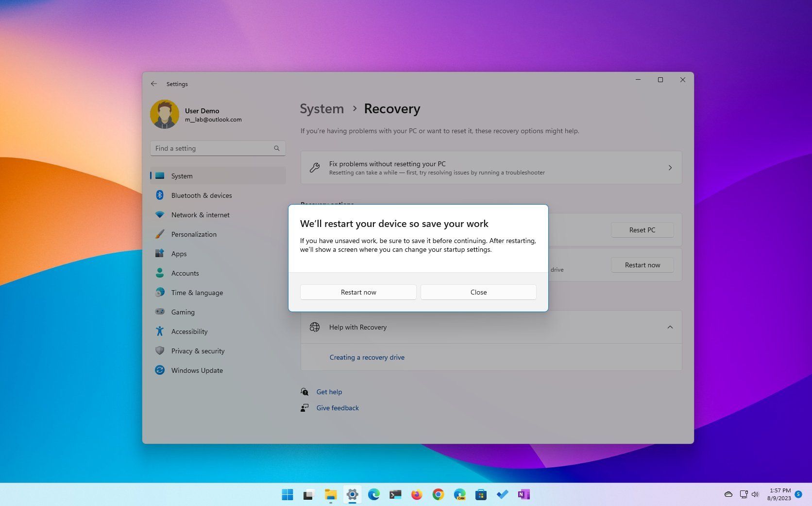Image resolution: width=812 pixels, height=506 pixels.
Task: Click the Give feedback icon
Action: [x=304, y=408]
